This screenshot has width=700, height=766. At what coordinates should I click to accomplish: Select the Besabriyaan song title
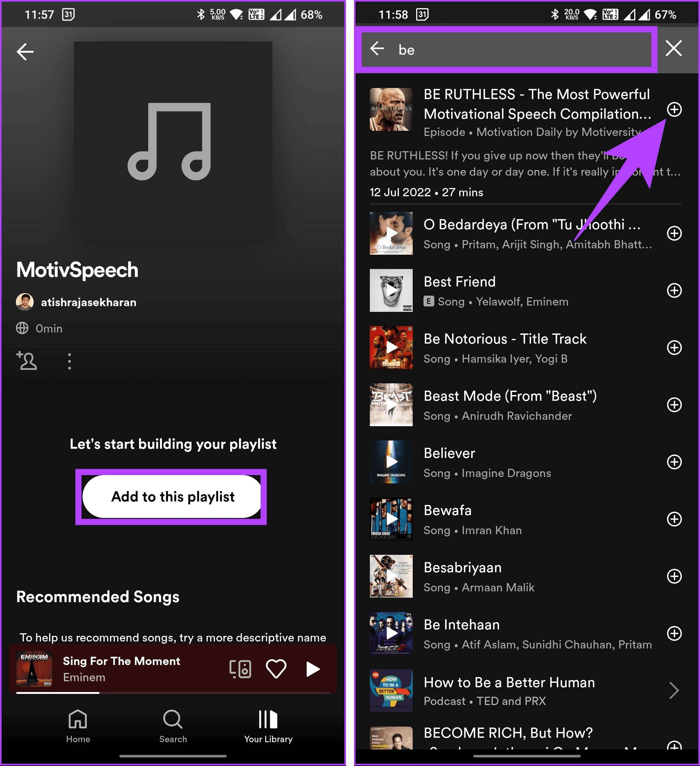(x=463, y=568)
